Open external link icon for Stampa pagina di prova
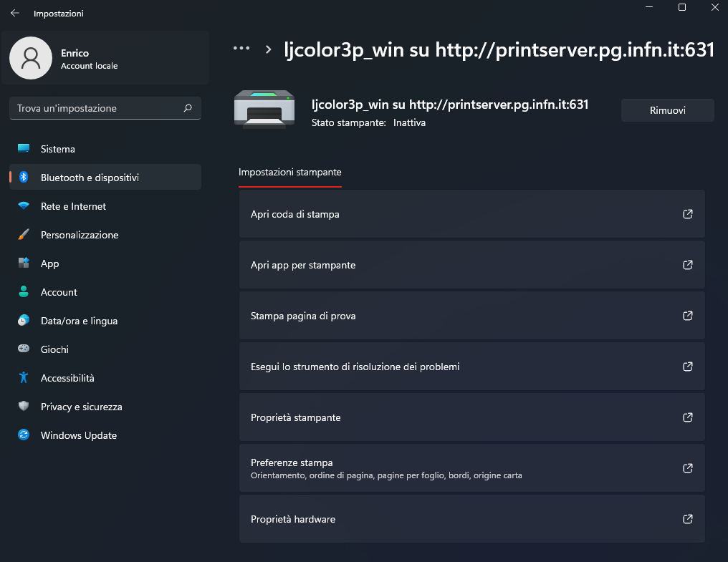This screenshot has height=562, width=728. click(x=688, y=316)
